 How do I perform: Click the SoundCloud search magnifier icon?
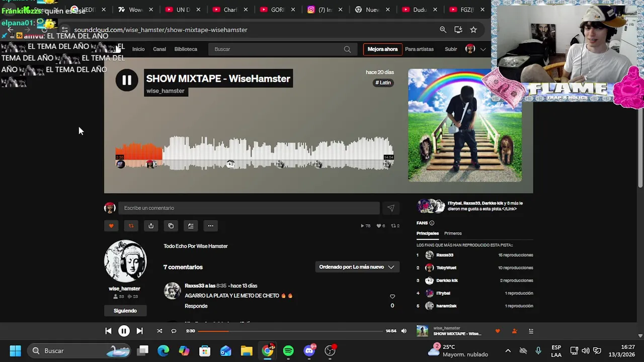click(347, 49)
